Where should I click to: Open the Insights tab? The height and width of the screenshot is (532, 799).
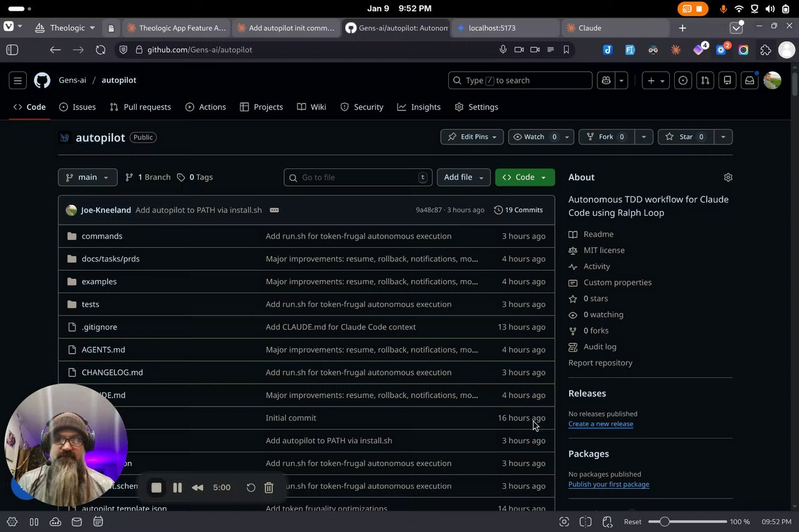coord(419,107)
